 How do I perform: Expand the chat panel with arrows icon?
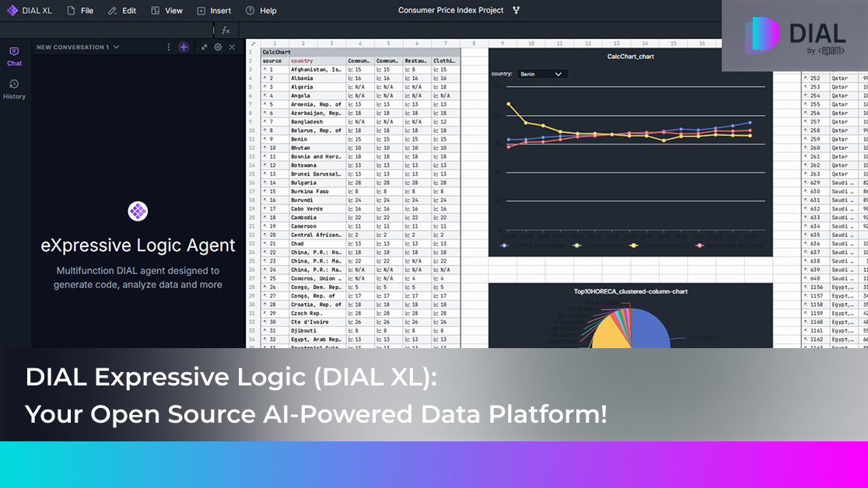pos(205,47)
